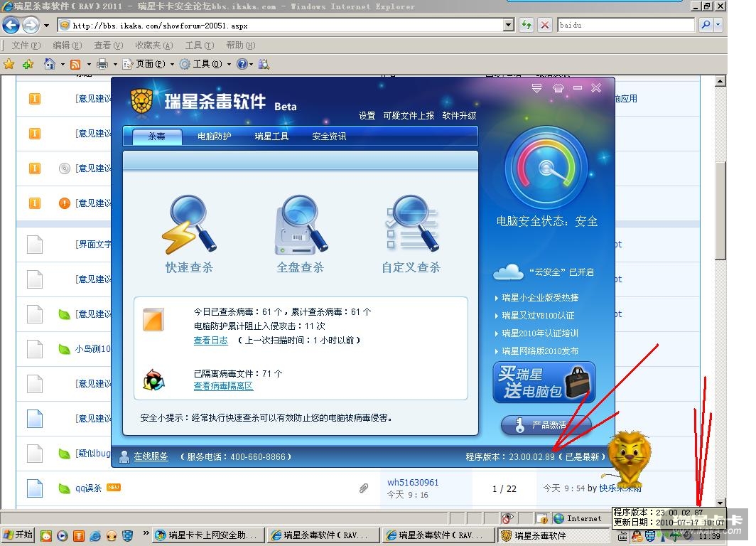The image size is (756, 546).
Task: Expand the taskbar quick launch chevron
Action: pyautogui.click(x=146, y=533)
